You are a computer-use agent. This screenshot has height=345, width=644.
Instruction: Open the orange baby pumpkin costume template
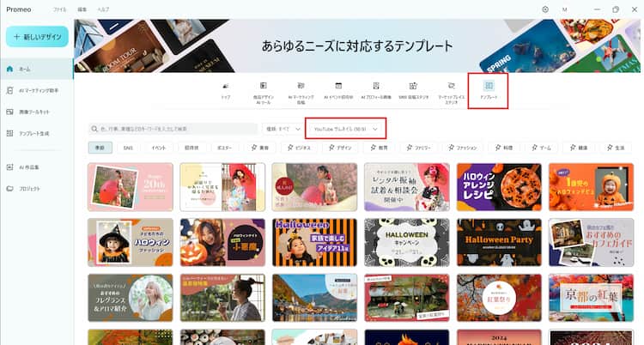(x=591, y=187)
